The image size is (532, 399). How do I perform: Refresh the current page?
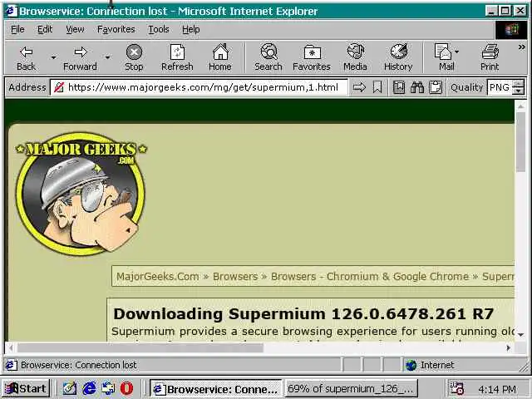(x=177, y=57)
